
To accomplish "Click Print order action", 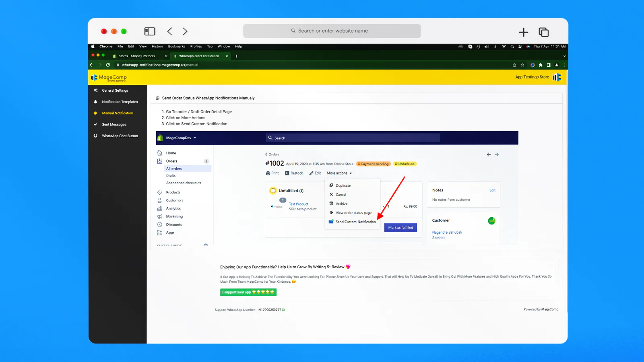I will point(272,173).
